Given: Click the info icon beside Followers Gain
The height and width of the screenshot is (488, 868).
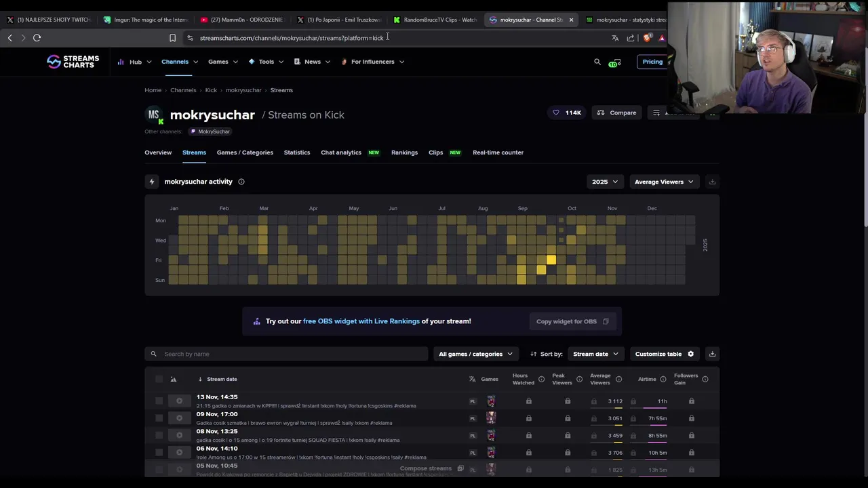Looking at the screenshot, I should click(705, 380).
